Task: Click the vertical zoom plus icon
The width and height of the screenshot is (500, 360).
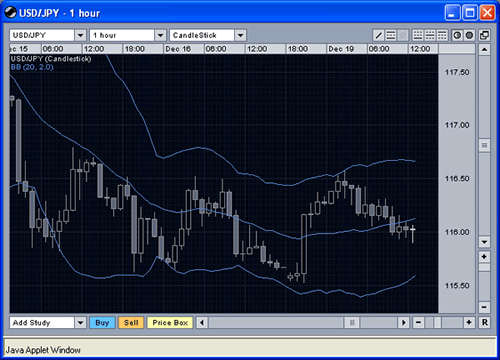Action: [484, 257]
